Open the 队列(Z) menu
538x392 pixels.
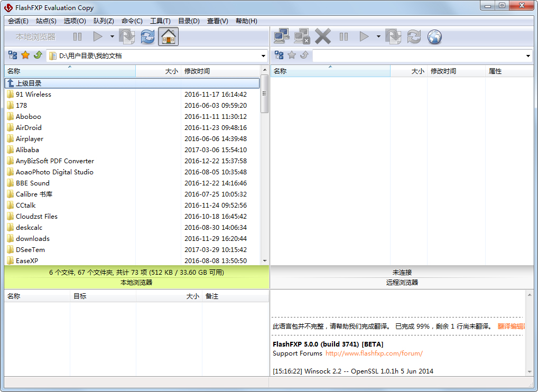click(104, 21)
